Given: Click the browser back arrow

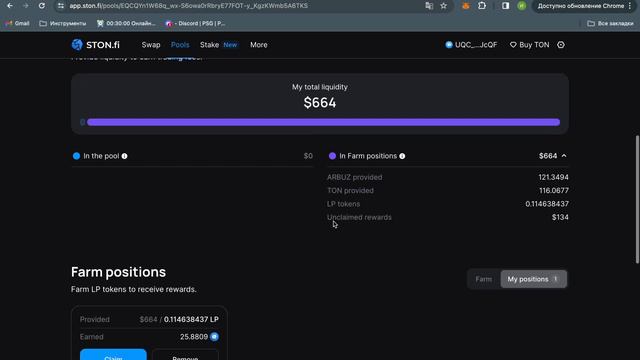Looking at the screenshot, I should pos(10,6).
